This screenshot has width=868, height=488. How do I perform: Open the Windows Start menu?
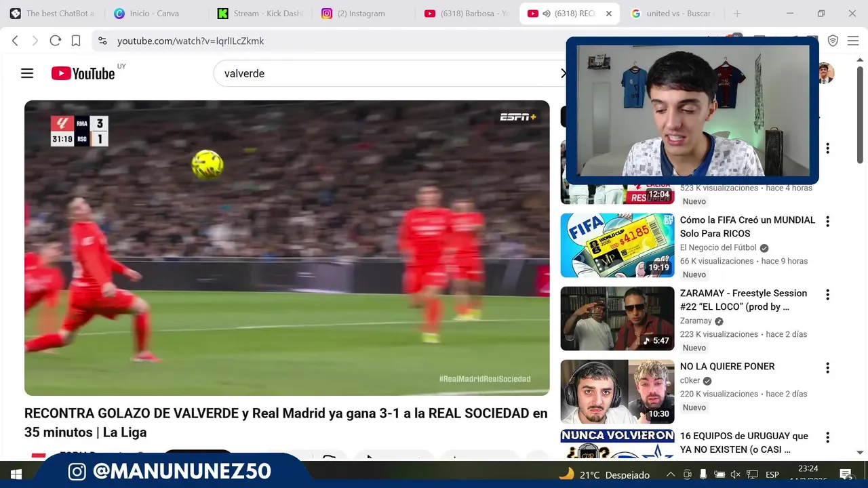tap(16, 474)
